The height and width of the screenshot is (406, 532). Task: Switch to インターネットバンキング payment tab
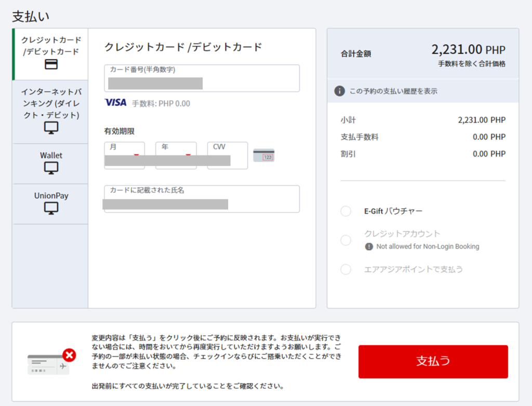tap(51, 103)
